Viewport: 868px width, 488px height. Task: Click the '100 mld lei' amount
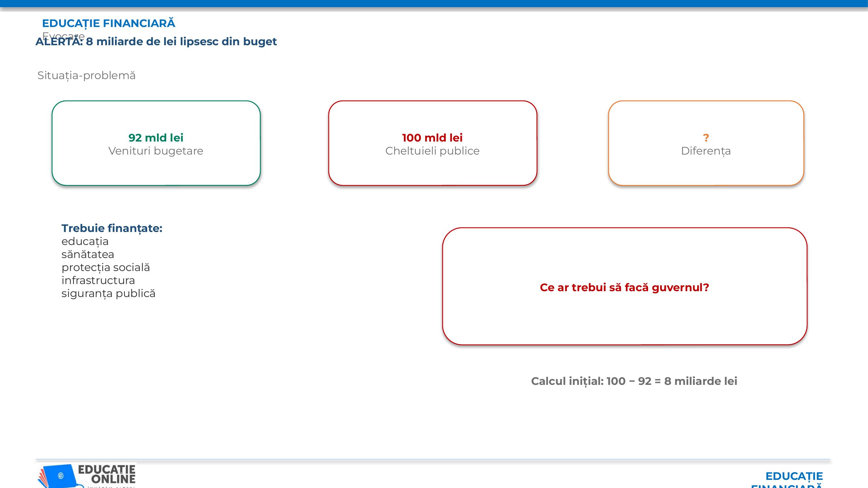432,138
